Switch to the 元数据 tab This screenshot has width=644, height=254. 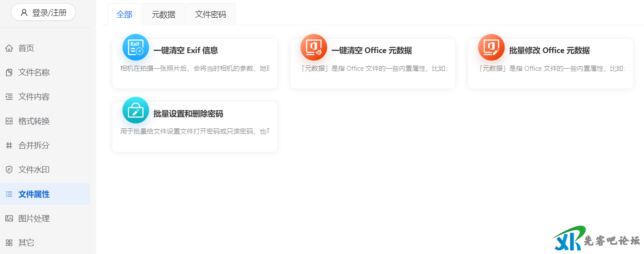point(163,15)
